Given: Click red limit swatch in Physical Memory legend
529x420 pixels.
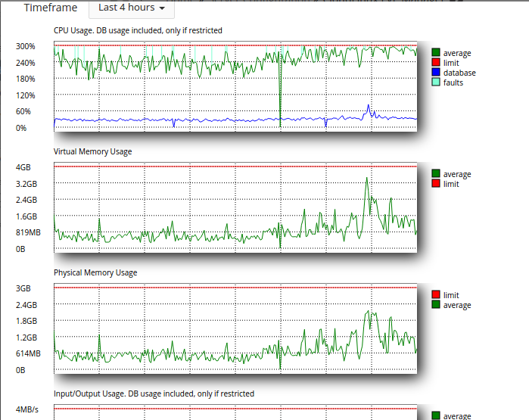Looking at the screenshot, I should (436, 294).
